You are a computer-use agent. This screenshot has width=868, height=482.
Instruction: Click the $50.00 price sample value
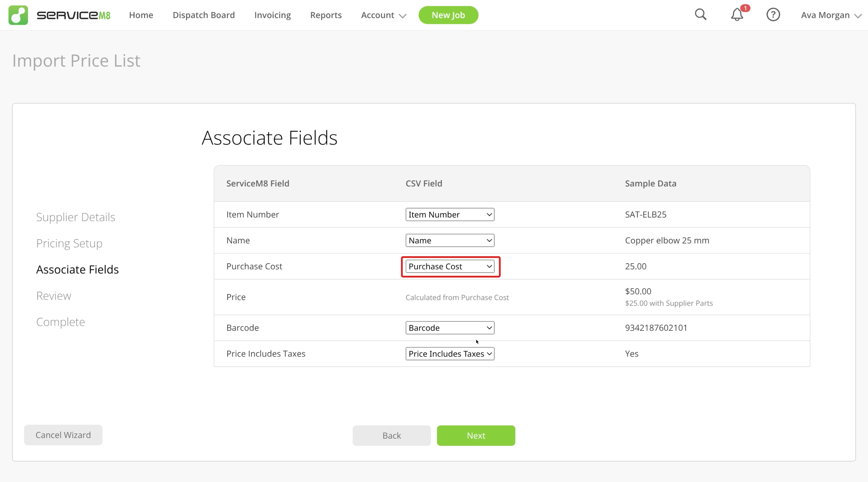[x=638, y=291]
